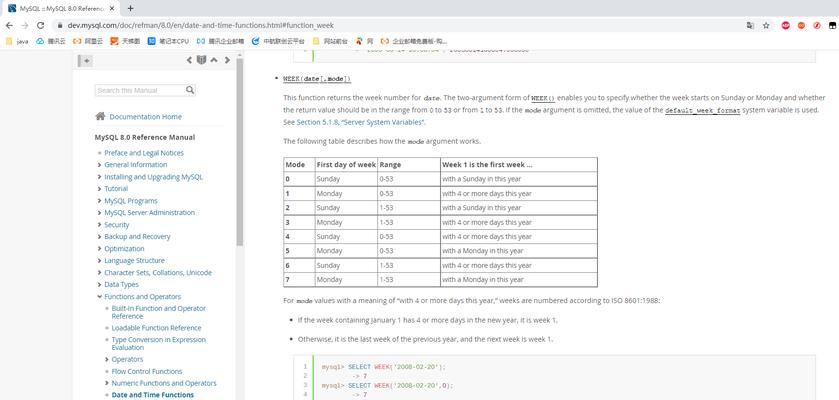
Task: Click the WEEK() function link in the paragraph
Action: coord(543,98)
